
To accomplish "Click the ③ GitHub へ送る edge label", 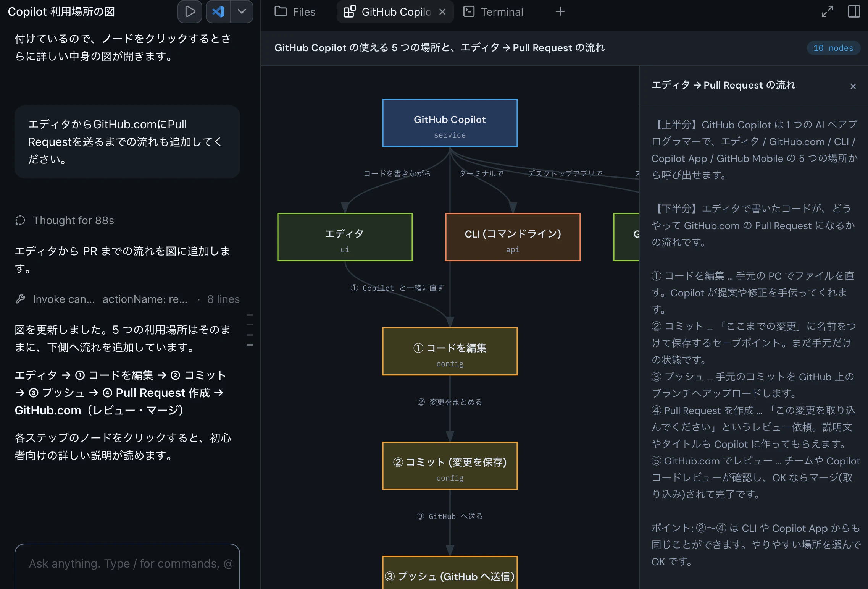I will tap(450, 516).
